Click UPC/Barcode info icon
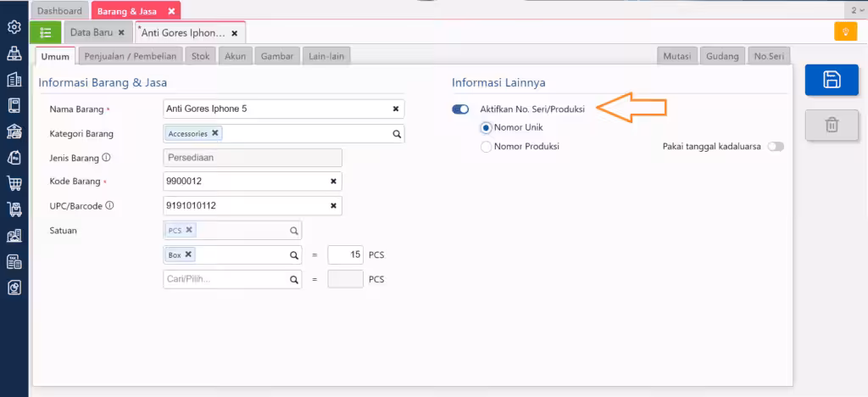 point(109,205)
